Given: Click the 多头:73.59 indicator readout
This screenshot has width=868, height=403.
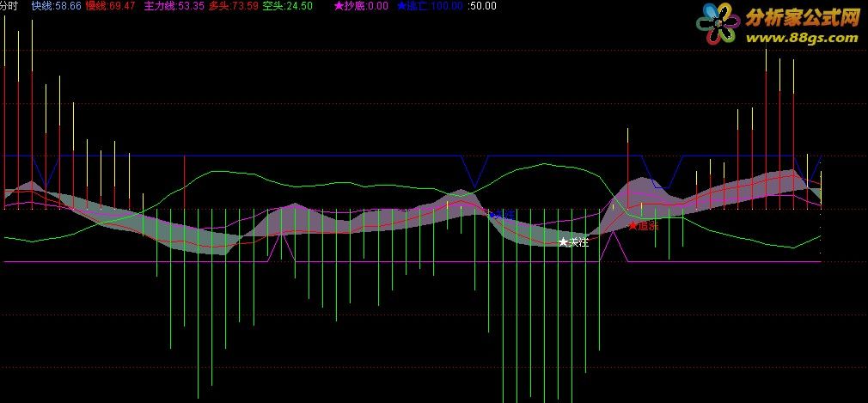Looking at the screenshot, I should pyautogui.click(x=233, y=7).
